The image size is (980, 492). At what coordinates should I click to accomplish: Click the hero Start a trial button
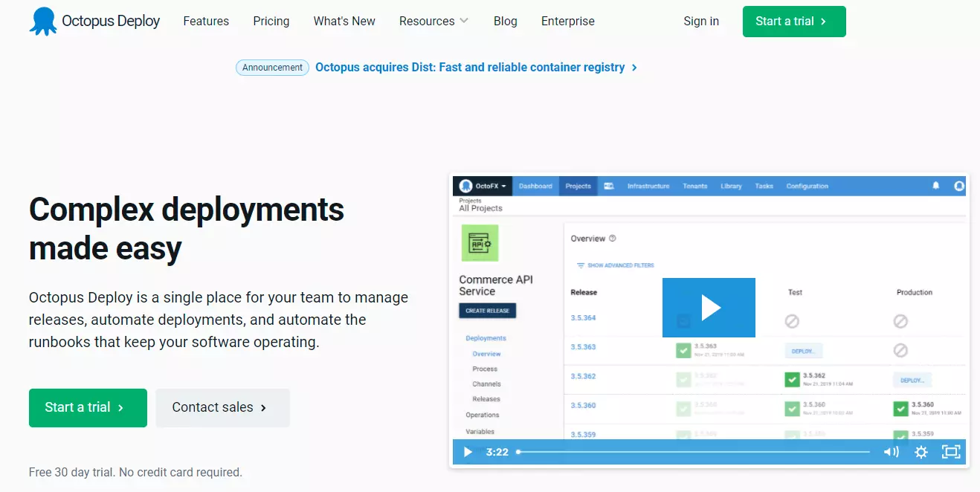(88, 407)
